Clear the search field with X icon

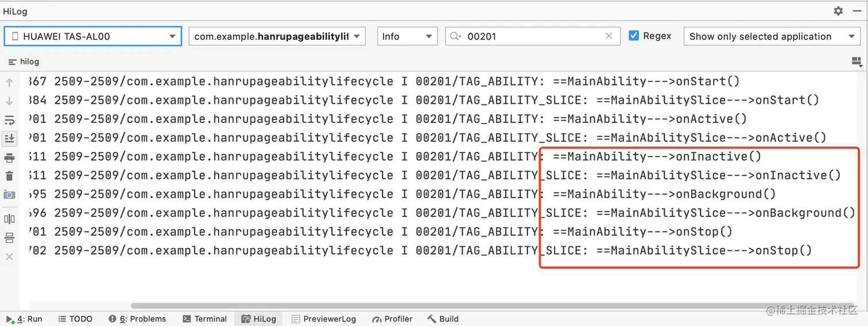(x=609, y=36)
